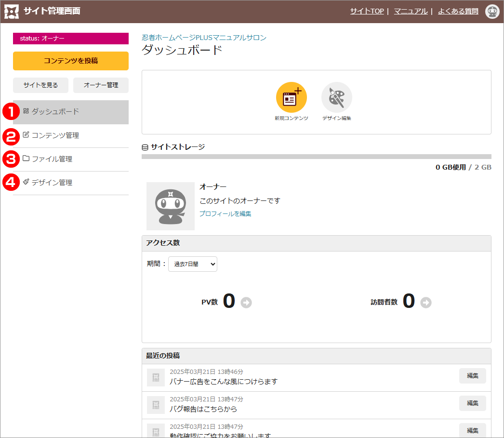Click thumbnail of バナー広告 post

[156, 378]
